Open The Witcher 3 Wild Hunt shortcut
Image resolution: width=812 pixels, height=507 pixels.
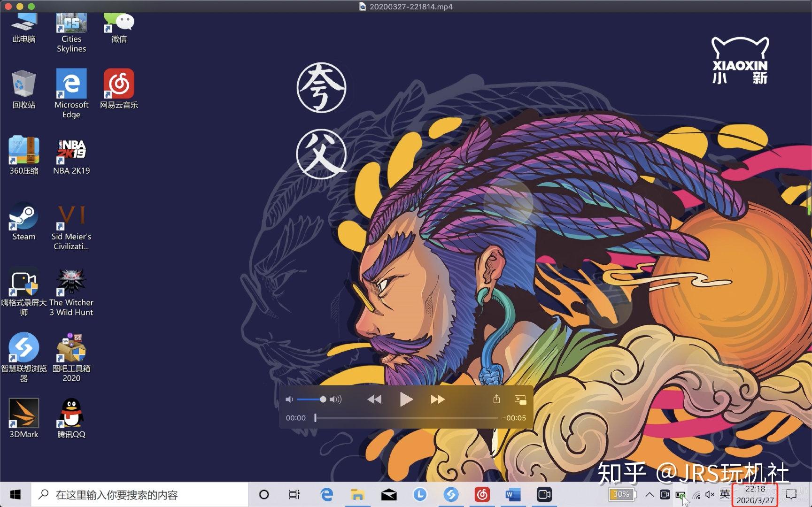pyautogui.click(x=71, y=292)
